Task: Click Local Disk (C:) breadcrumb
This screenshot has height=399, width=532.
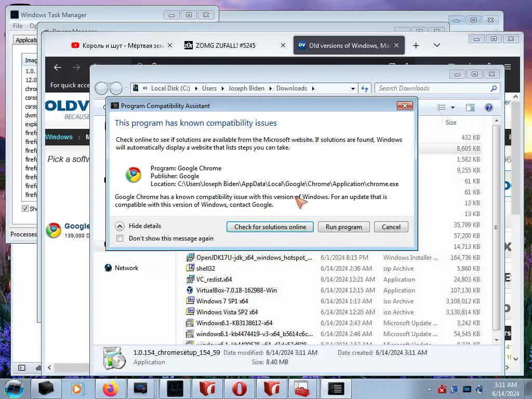Action: pos(170,88)
